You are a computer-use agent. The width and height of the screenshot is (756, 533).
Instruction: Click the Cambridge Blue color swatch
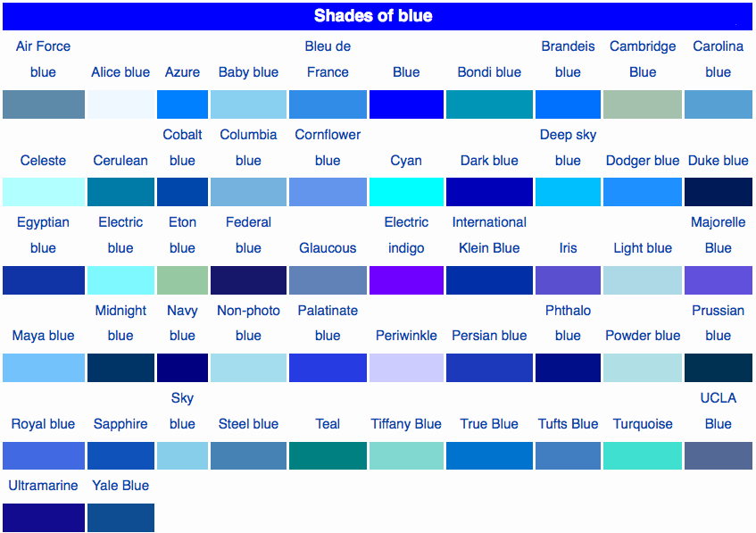coord(643,104)
